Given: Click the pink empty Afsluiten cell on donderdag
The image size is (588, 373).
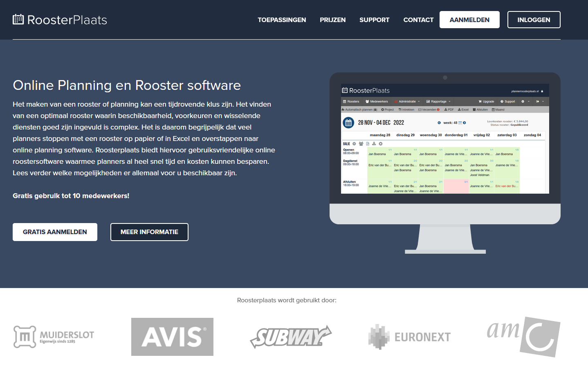Looking at the screenshot, I should pyautogui.click(x=456, y=186).
